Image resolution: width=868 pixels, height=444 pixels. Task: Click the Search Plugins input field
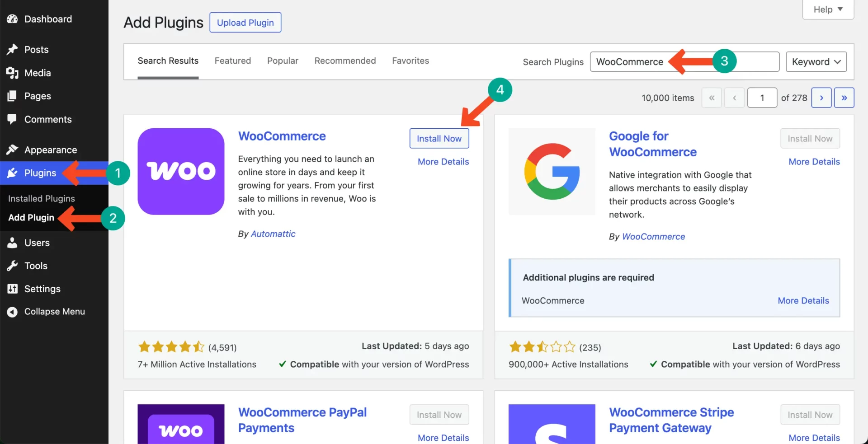(x=684, y=61)
